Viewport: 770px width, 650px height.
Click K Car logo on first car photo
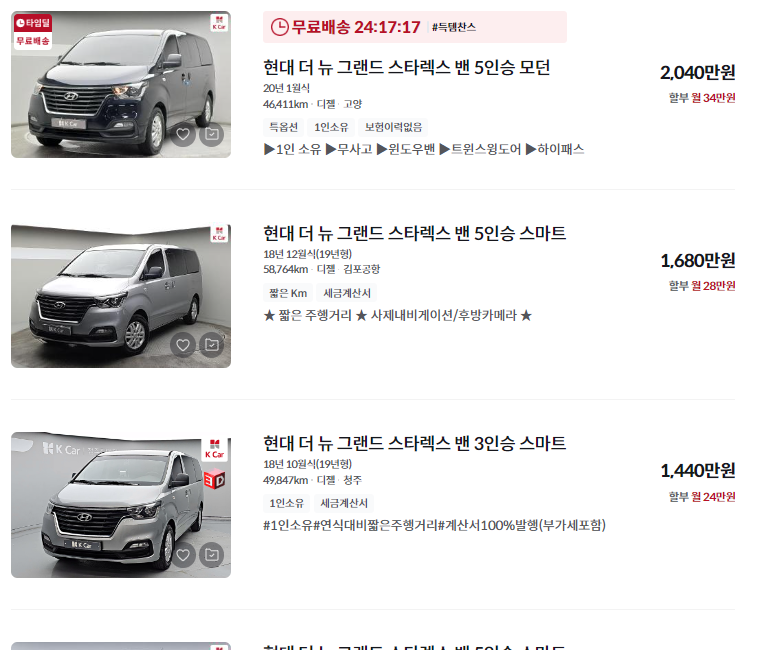click(x=219, y=23)
